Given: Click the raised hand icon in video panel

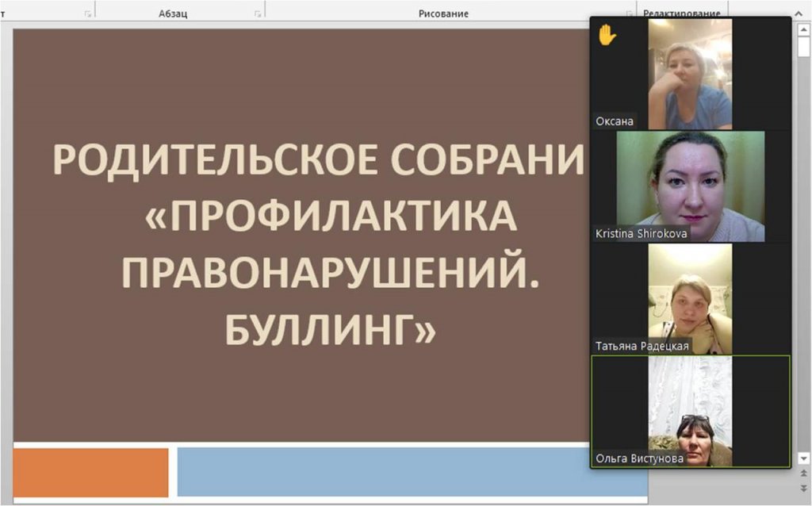Looking at the screenshot, I should pos(607,34).
